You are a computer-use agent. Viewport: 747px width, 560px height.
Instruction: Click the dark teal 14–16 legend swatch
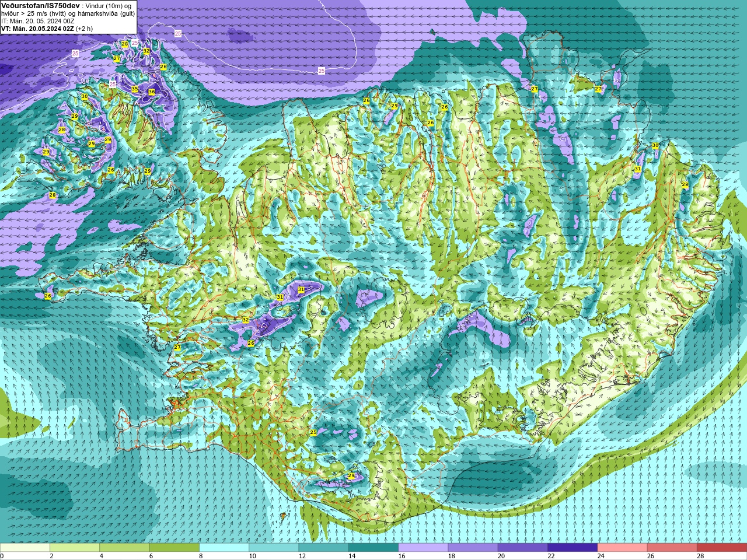point(373,547)
